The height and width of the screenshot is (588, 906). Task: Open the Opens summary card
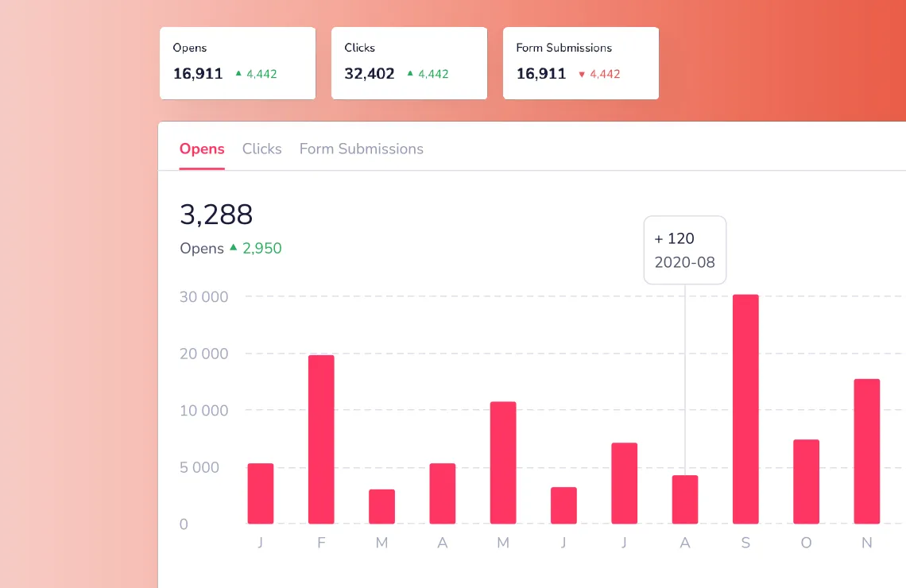[238, 63]
